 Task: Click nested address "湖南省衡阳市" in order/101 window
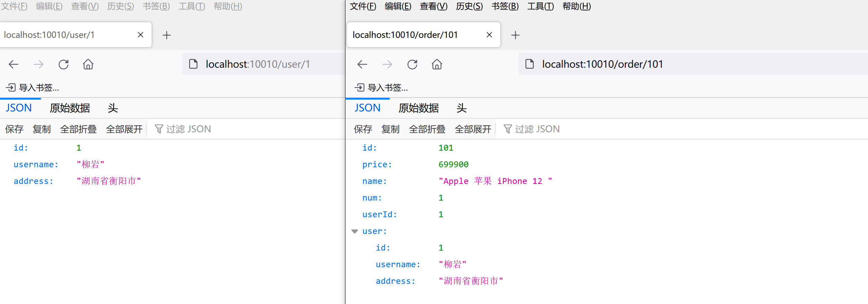[471, 281]
